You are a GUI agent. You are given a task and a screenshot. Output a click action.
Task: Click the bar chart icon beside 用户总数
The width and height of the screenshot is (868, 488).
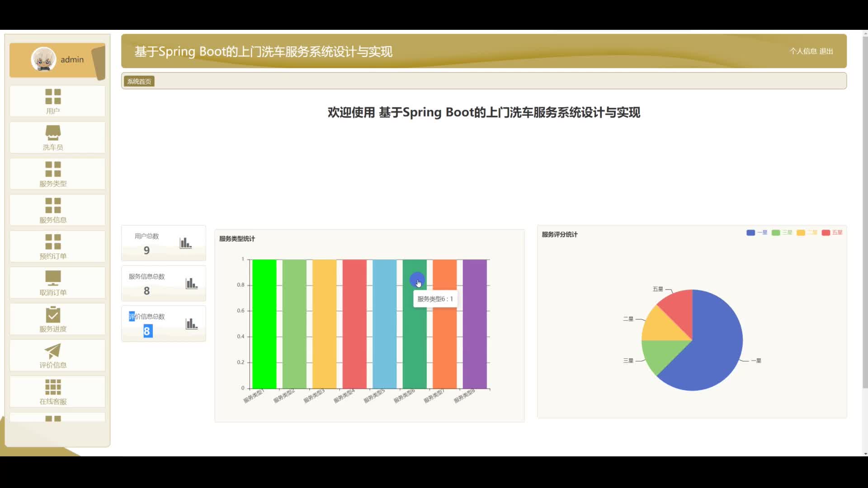pos(186,243)
